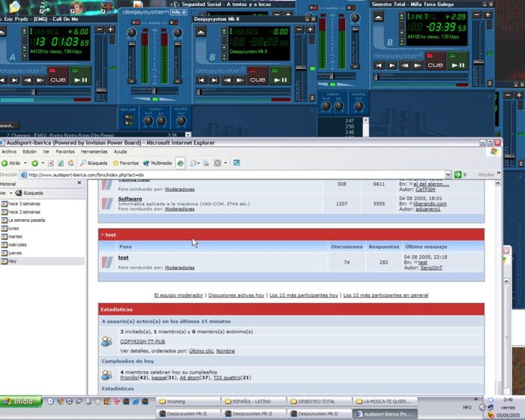Open the Ayuda menu
525x420 pixels.
click(120, 151)
